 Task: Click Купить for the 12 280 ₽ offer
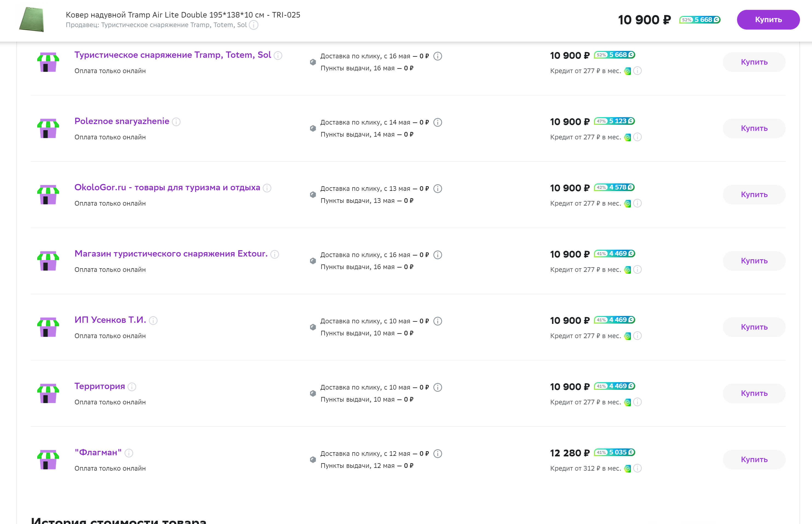click(754, 459)
